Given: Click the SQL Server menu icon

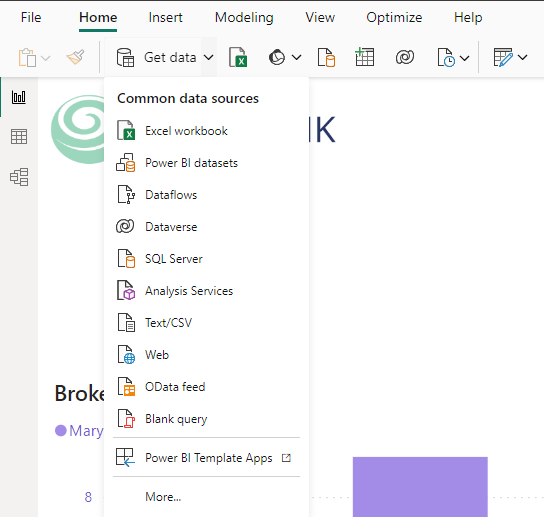Looking at the screenshot, I should click(x=126, y=258).
